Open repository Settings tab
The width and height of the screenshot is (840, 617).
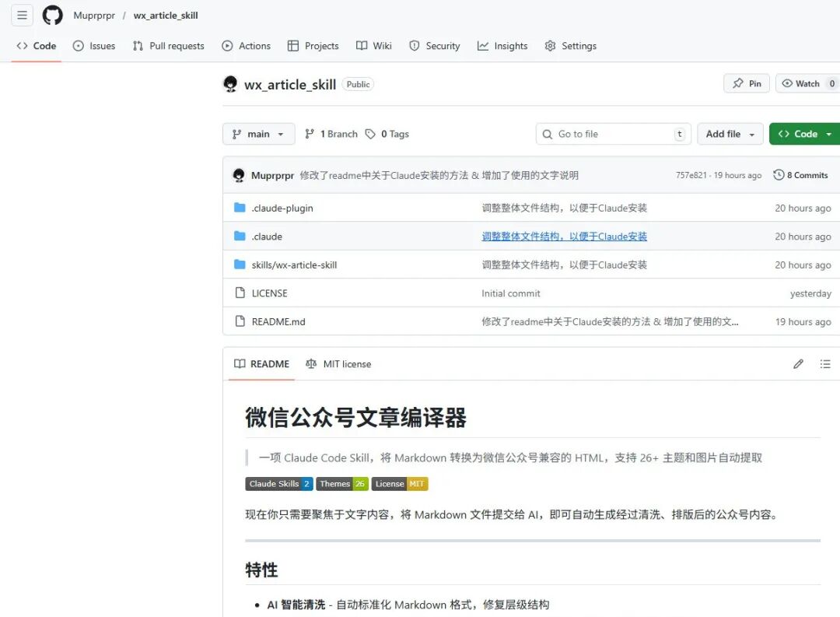(571, 46)
